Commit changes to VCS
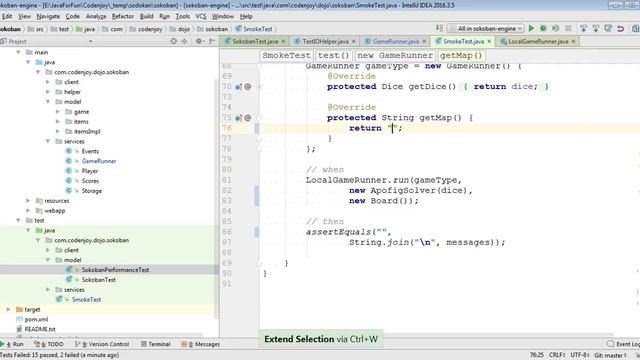The image size is (640, 360). coord(596,28)
